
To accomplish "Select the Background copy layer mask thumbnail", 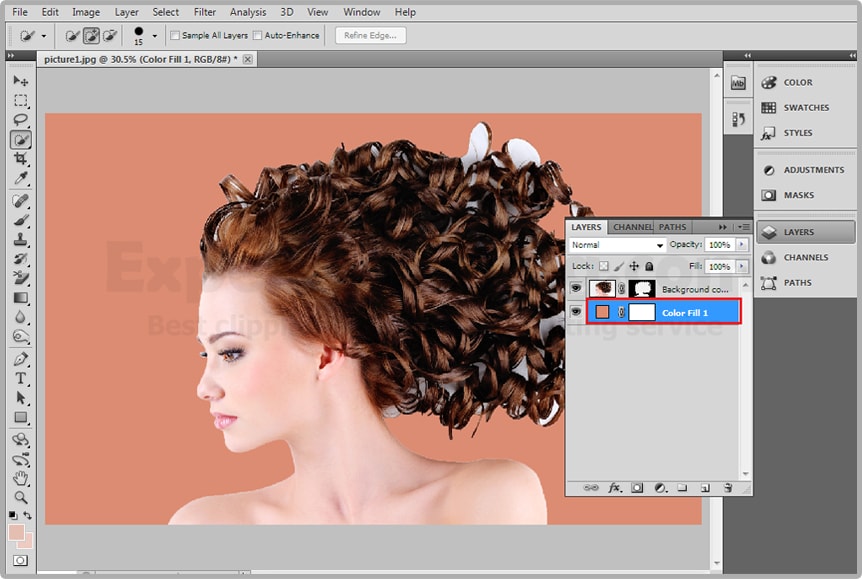I will click(642, 289).
